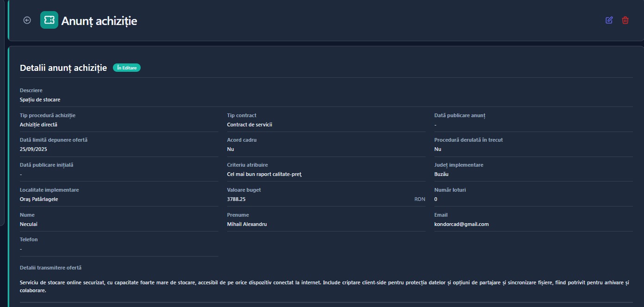The height and width of the screenshot is (307, 644).
Task: Open edit mode with the pencil icon
Action: coord(609,20)
